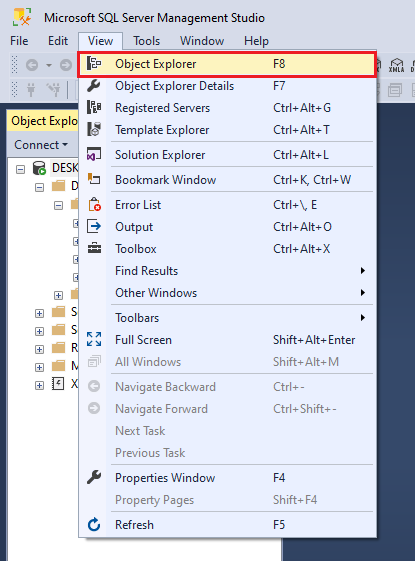Click the forward navigation toolbar arrow
Viewport: 415px width, 561px height.
(66, 65)
